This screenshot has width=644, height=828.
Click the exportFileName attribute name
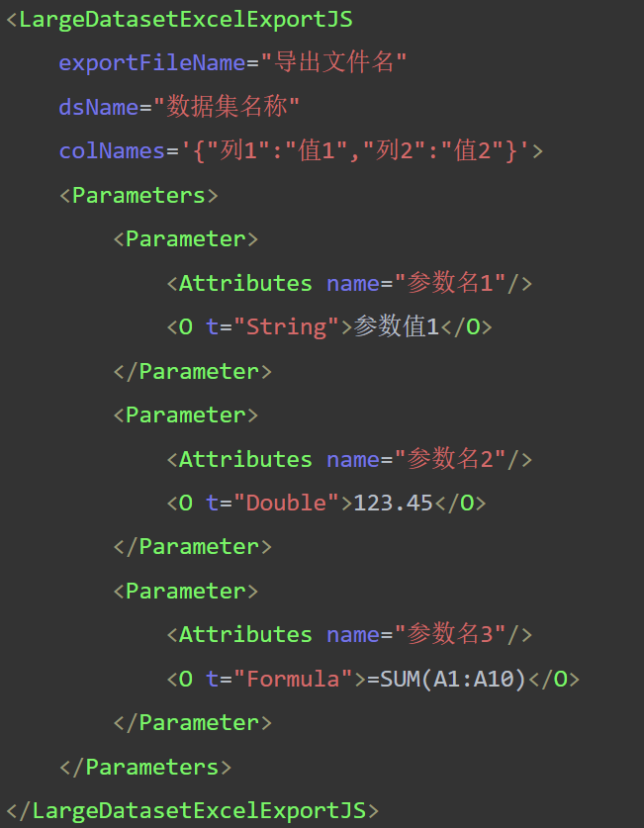coord(151,62)
